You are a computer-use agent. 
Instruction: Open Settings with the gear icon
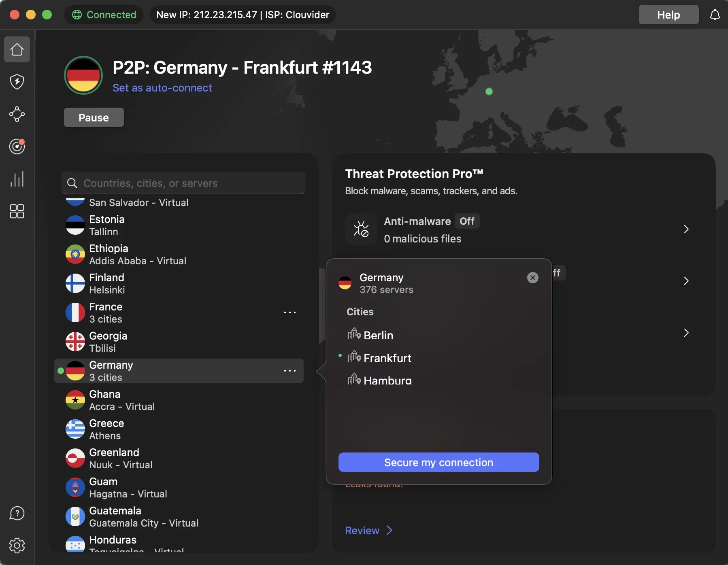pos(17,545)
